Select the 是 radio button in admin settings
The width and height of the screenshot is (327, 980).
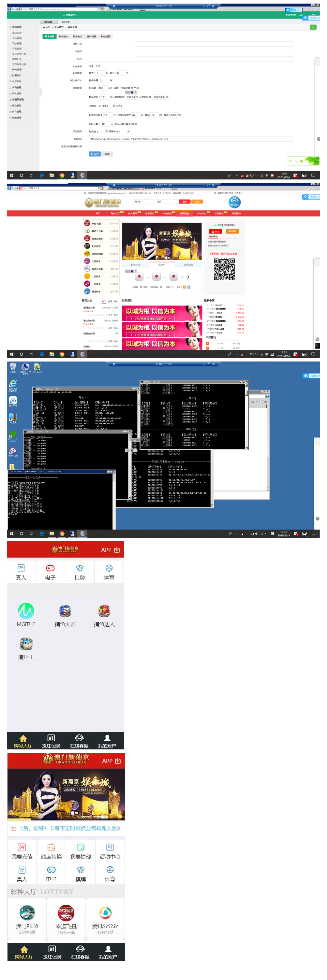(90, 66)
